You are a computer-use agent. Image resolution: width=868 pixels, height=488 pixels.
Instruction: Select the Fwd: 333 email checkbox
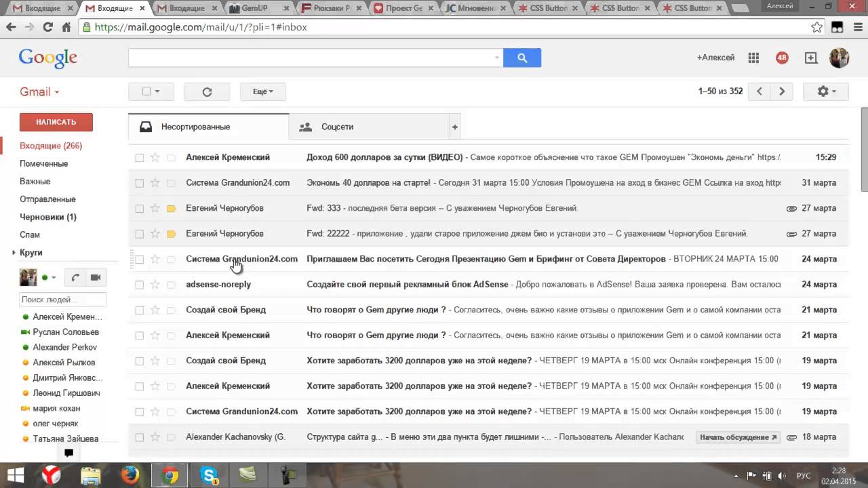[x=139, y=208]
